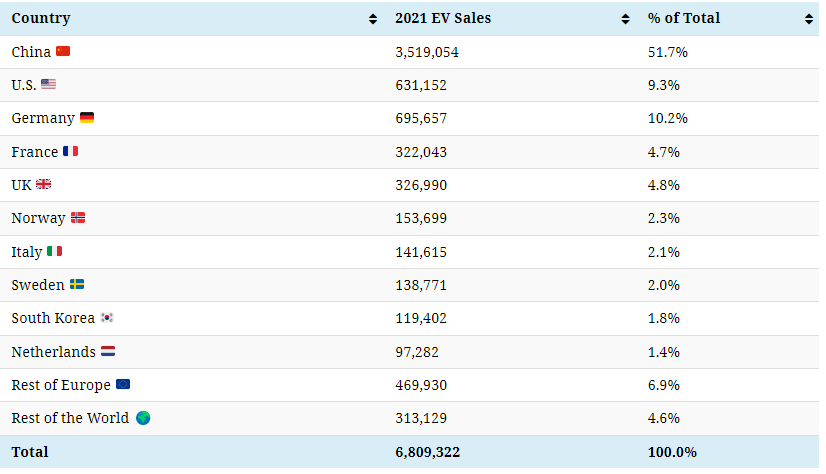This screenshot has width=826, height=474.
Task: Click the Rest of the World globe icon
Action: tap(143, 418)
